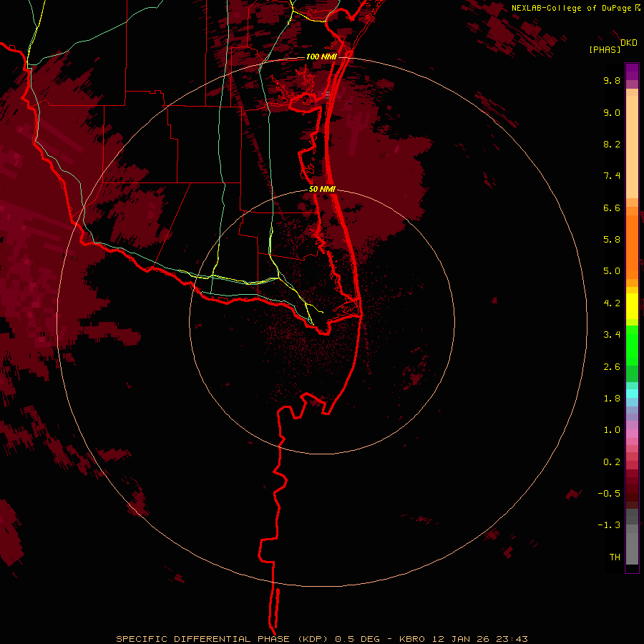This screenshot has height=644, width=644.
Task: Click the 50 NMI range ring label
Action: click(322, 189)
